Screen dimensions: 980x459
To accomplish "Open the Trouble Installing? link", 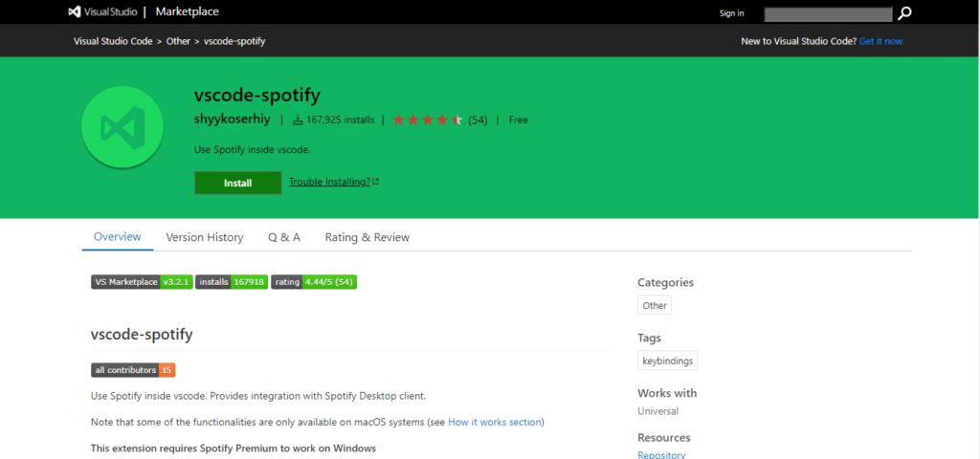I will click(x=329, y=182).
